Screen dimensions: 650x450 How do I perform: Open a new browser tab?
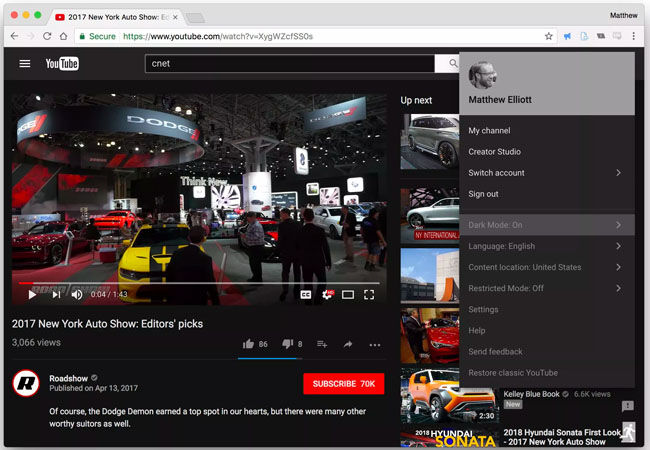(195, 17)
